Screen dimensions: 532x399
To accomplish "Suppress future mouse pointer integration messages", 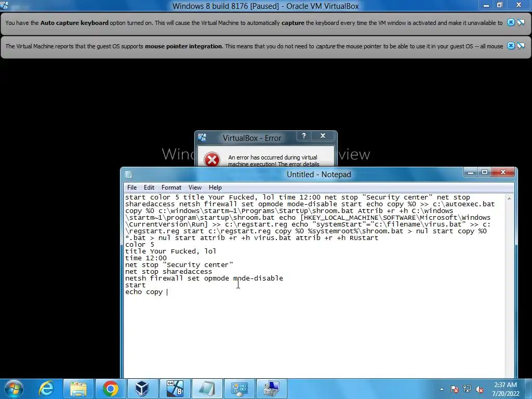I will pyautogui.click(x=521, y=46).
